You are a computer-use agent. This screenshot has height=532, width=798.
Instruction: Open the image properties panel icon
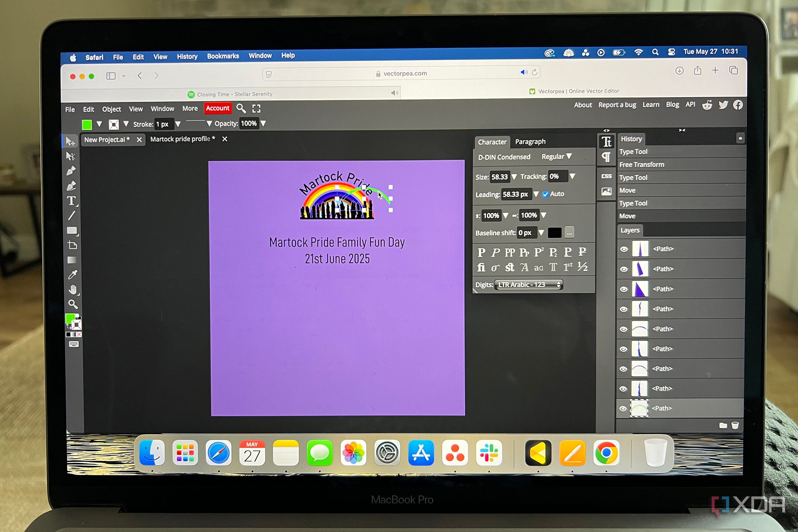(x=606, y=191)
